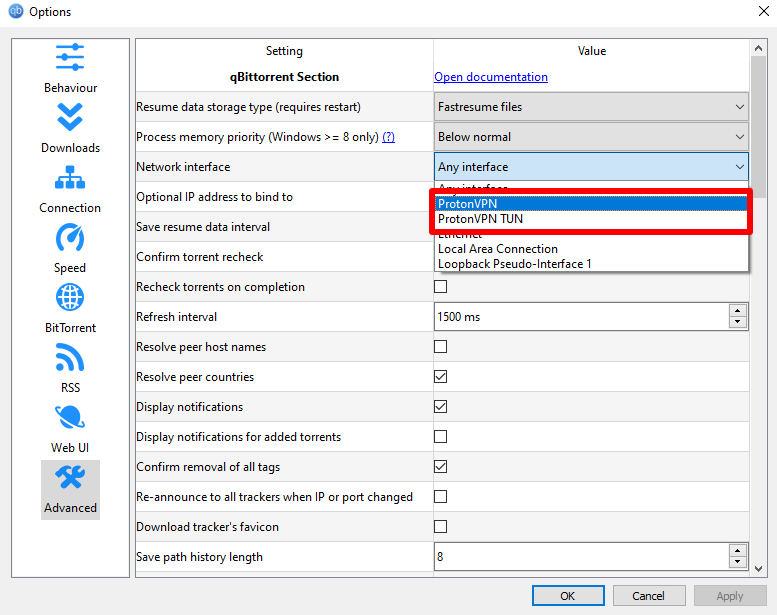Open the Behaviour settings section icon
Image resolution: width=777 pixels, height=615 pixels.
click(70, 57)
